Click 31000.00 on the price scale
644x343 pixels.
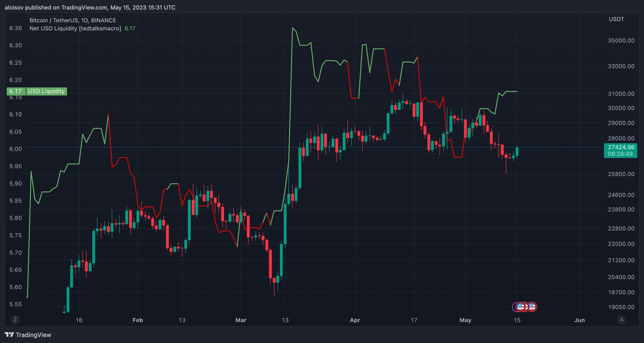[x=621, y=94]
